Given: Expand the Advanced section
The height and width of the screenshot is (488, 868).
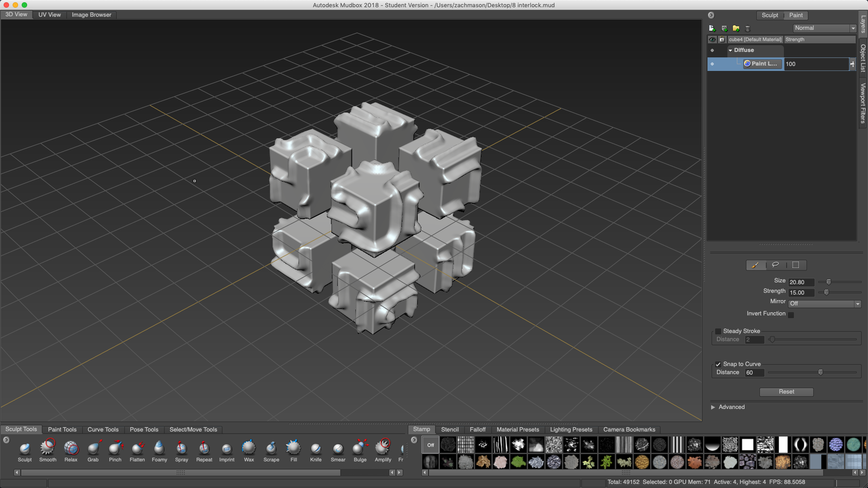Looking at the screenshot, I should pos(713,407).
